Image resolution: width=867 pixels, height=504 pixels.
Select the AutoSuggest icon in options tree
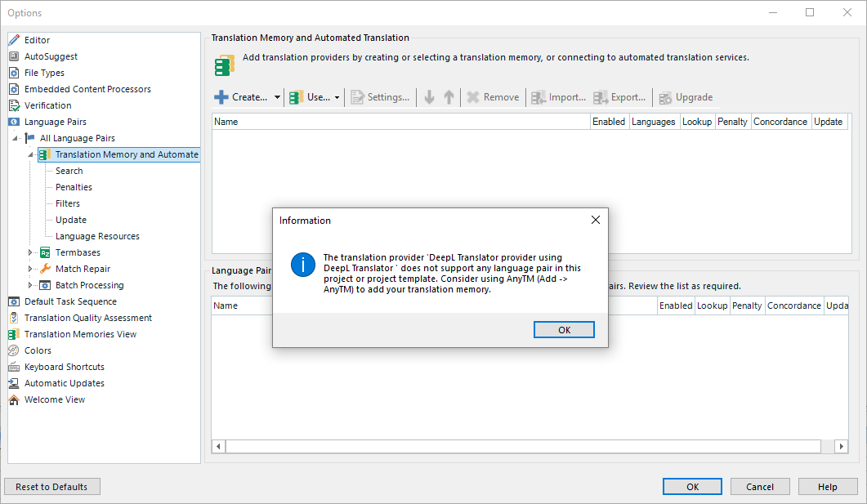[x=14, y=56]
